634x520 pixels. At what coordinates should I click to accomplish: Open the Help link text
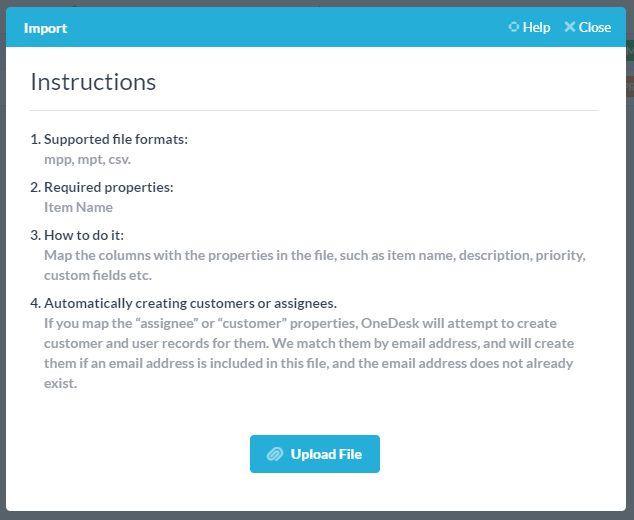click(536, 27)
